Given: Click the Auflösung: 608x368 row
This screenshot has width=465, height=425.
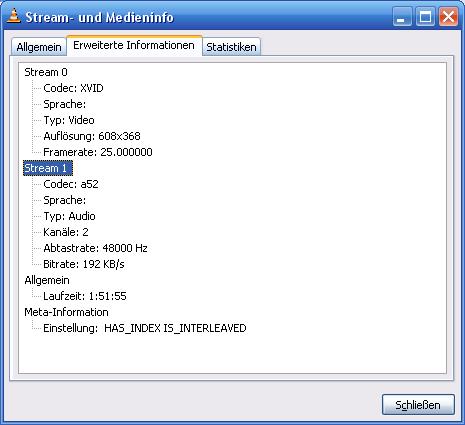Looking at the screenshot, I should pyautogui.click(x=92, y=136).
